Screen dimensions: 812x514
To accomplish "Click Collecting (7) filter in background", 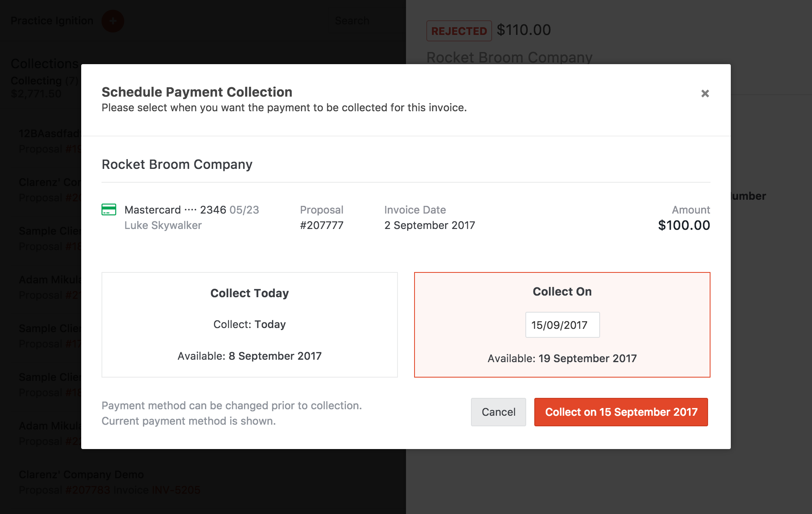I will (x=45, y=81).
